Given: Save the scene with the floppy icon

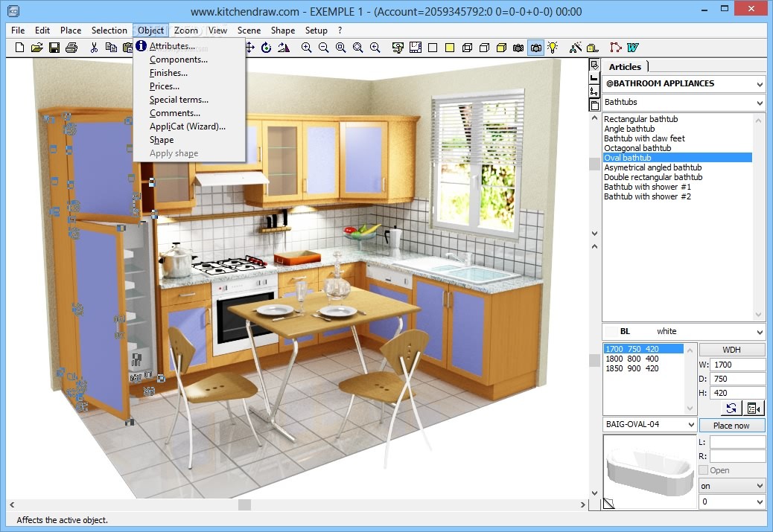Looking at the screenshot, I should point(54,48).
